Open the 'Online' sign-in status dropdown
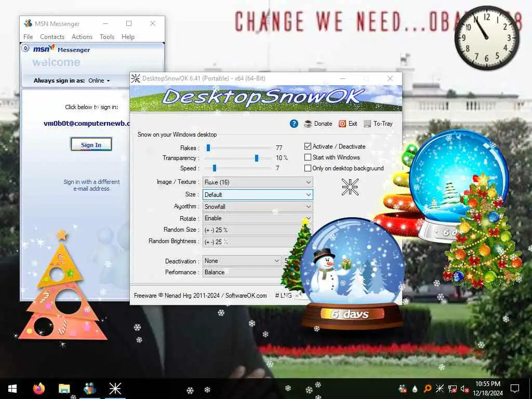532x399 pixels. 99,81
